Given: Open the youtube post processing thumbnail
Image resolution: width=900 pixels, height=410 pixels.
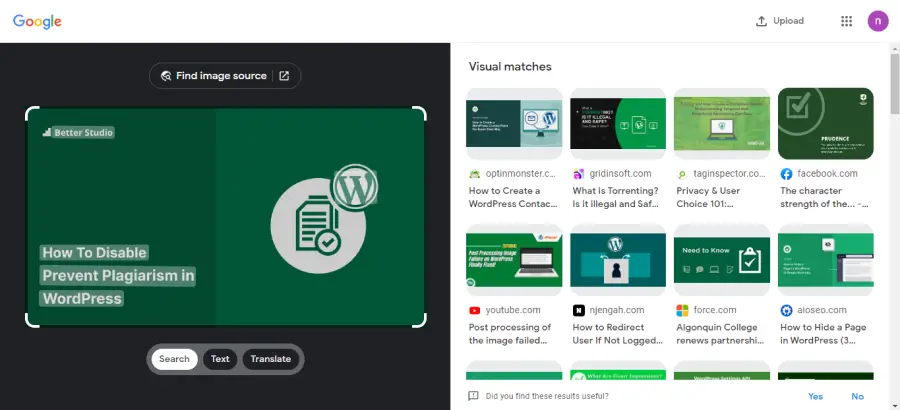Looking at the screenshot, I should pos(514,260).
